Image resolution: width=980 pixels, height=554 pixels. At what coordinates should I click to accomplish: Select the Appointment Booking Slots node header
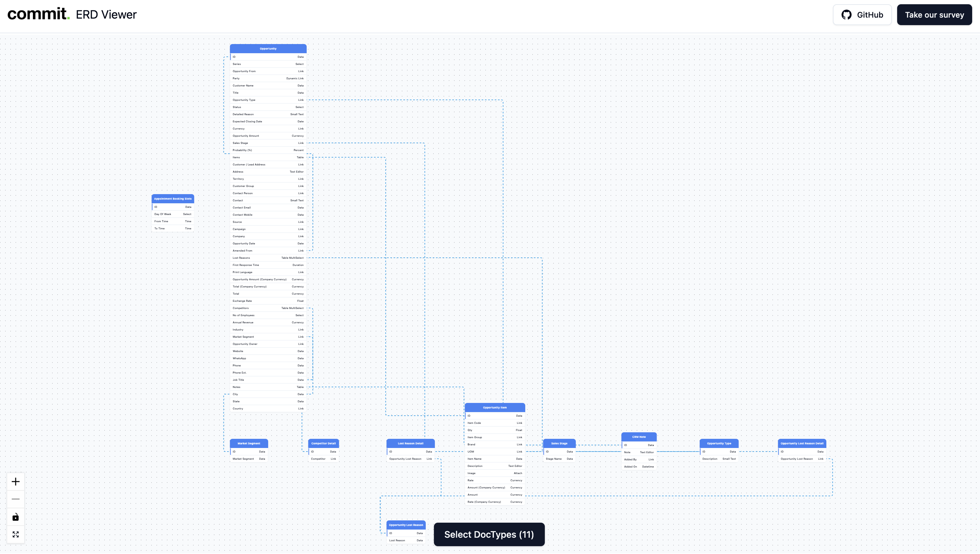[173, 199]
